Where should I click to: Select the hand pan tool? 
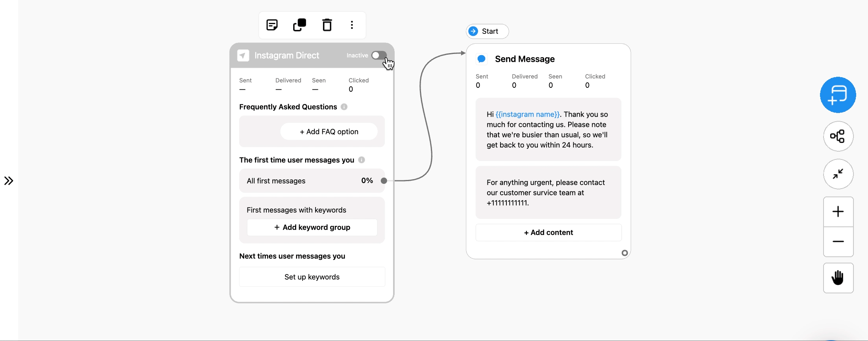point(838,278)
